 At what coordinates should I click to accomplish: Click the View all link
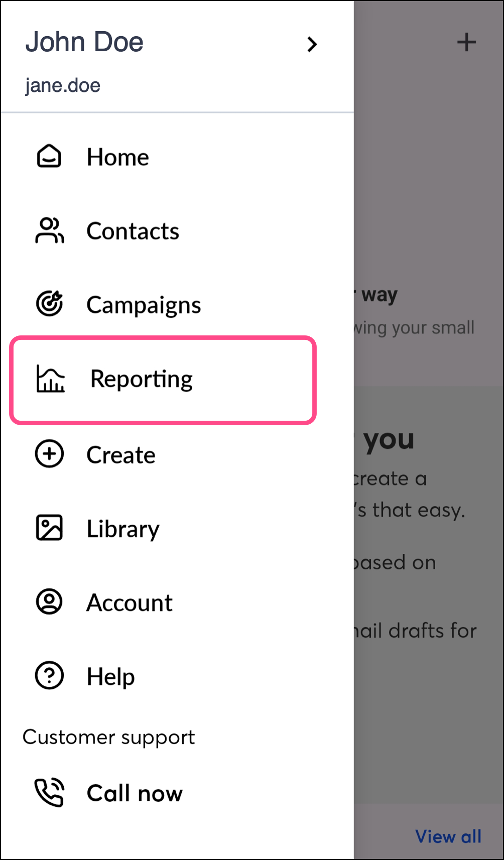pyautogui.click(x=448, y=836)
